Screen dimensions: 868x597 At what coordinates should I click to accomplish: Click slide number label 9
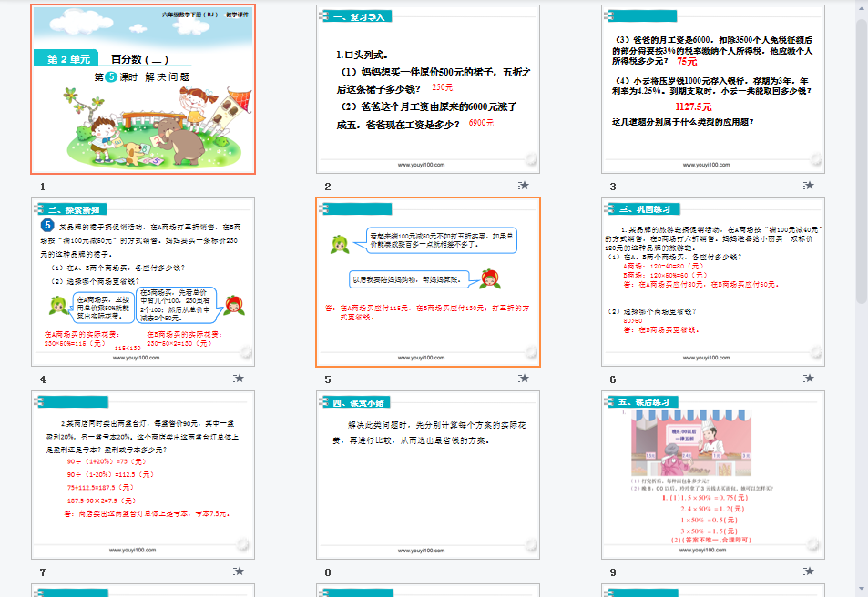click(x=613, y=572)
